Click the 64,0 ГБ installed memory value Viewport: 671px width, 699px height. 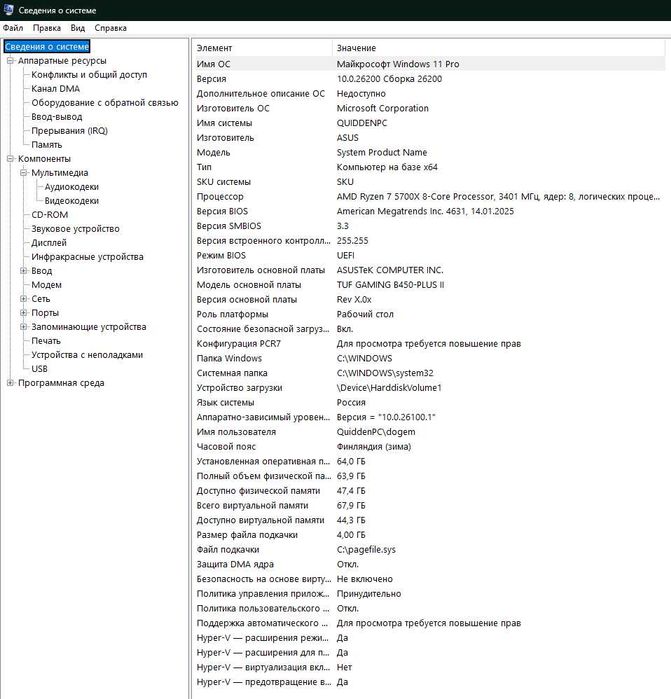point(351,461)
